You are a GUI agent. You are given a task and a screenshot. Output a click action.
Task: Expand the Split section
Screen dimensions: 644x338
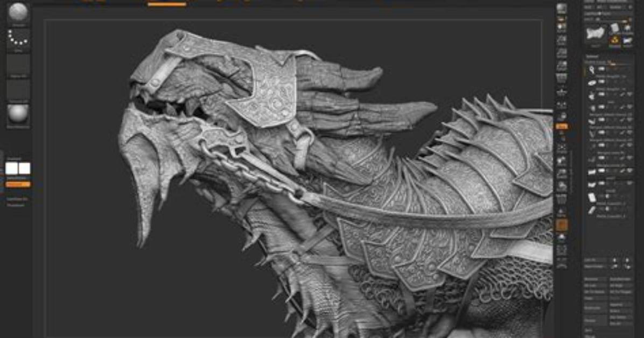point(590,330)
